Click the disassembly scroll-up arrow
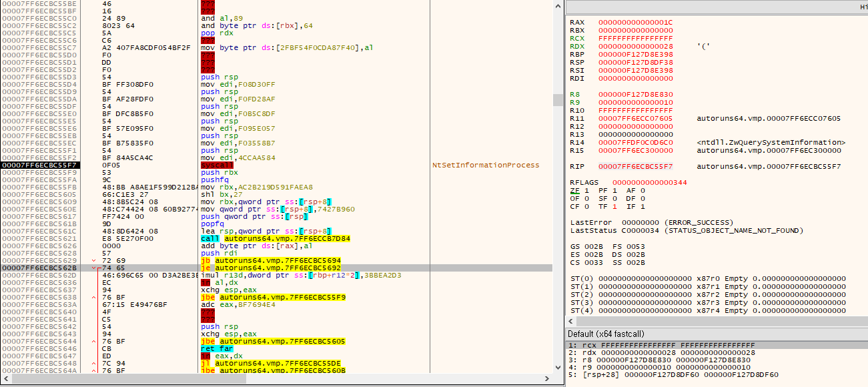Image resolution: width=868 pixels, height=387 pixels. point(557,5)
